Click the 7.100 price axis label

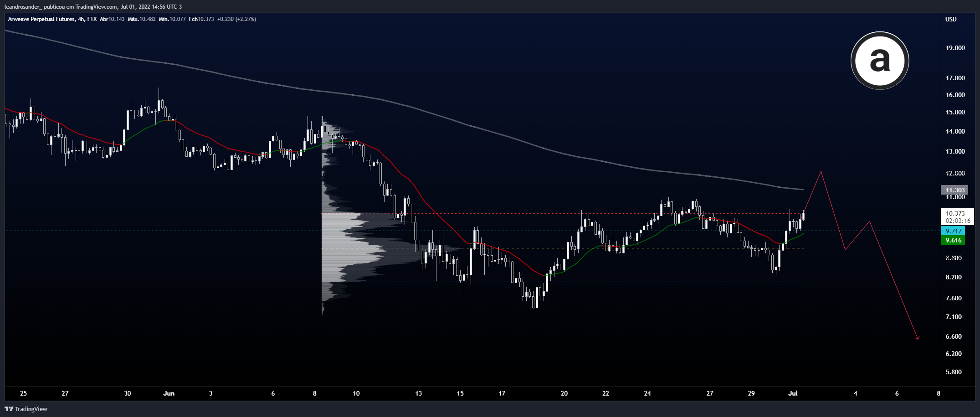click(x=954, y=317)
